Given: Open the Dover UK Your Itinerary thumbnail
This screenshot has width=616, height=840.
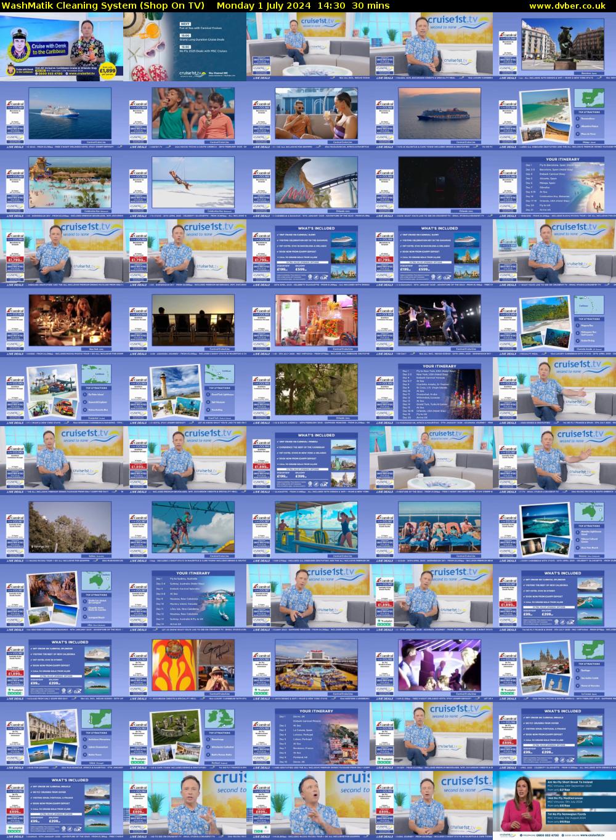Looking at the screenshot, I should tap(308, 737).
